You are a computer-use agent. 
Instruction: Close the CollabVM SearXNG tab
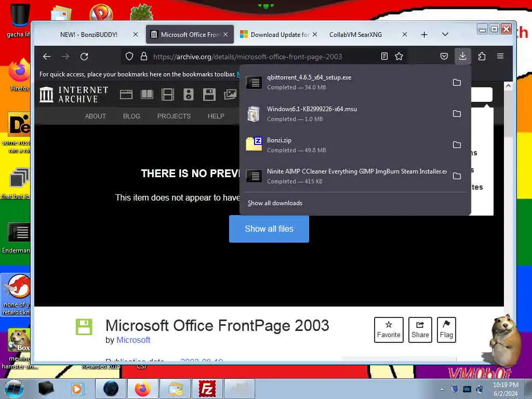click(x=404, y=35)
